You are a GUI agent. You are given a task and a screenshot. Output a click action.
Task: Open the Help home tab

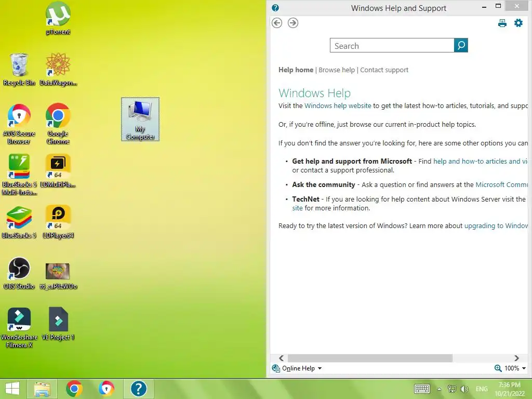tap(296, 70)
